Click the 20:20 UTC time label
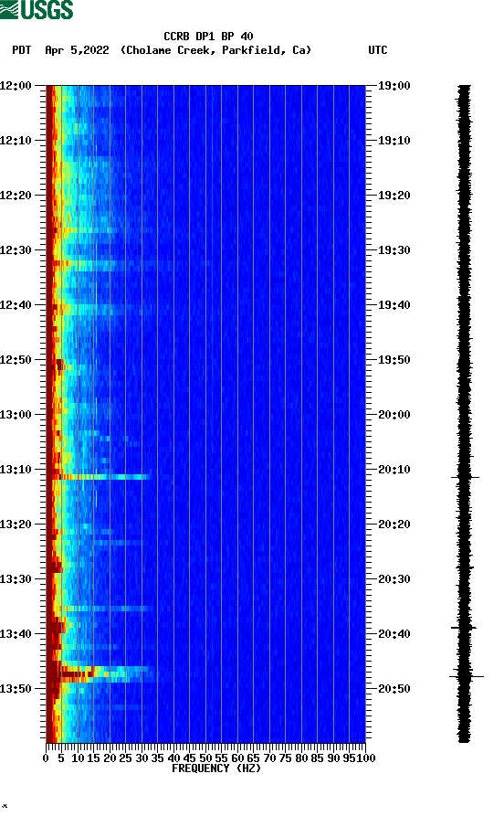The height and width of the screenshot is (816, 504). [x=394, y=525]
